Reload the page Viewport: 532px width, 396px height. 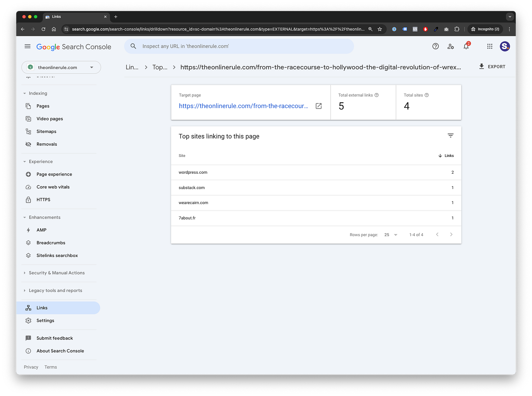click(43, 29)
